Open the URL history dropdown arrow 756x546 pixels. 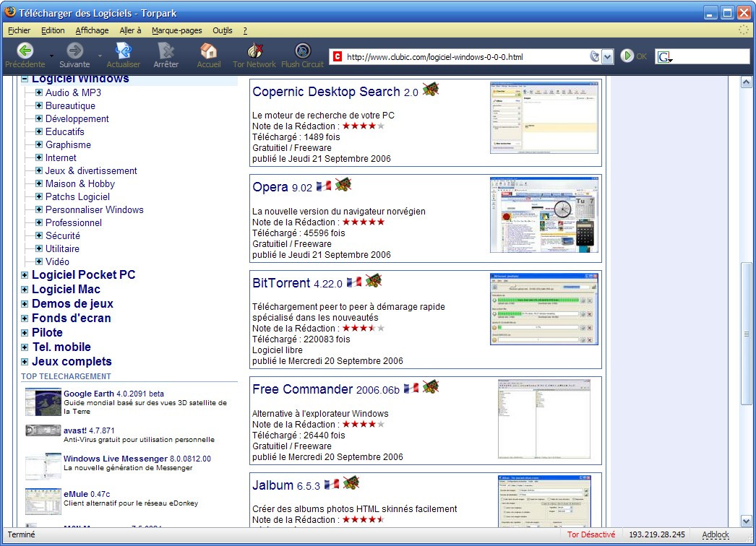tap(607, 56)
